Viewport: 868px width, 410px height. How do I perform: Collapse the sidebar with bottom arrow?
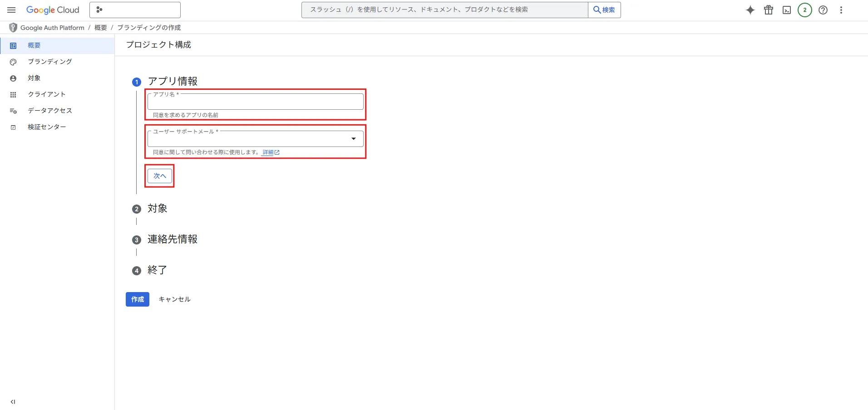13,401
